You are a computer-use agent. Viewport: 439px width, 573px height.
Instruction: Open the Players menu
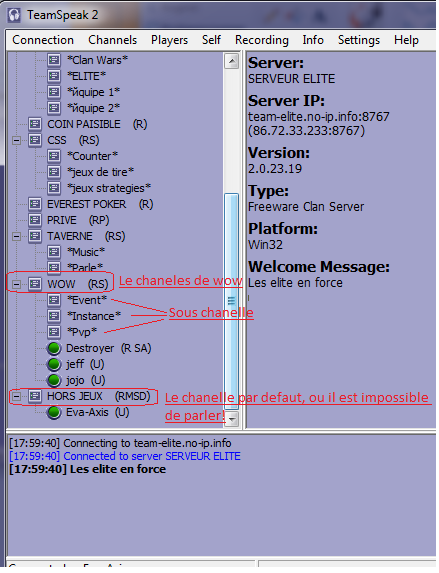coord(169,40)
